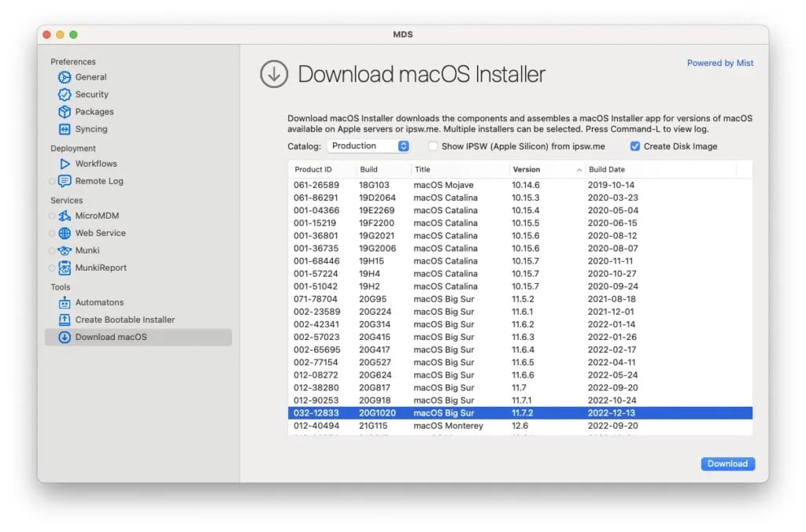Viewport: 806px width, 532px height.
Task: Enable Show IPSW (Apple Silicon) checkbox
Action: (x=433, y=146)
